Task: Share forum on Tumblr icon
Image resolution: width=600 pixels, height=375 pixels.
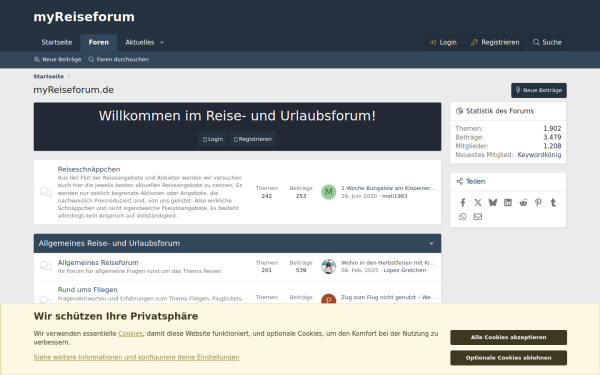Action: pyautogui.click(x=553, y=202)
